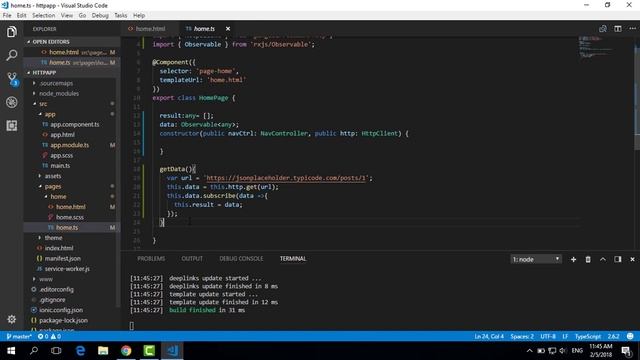Kill the terminal with trash icon
The height and width of the screenshot is (360, 640).
588,259
